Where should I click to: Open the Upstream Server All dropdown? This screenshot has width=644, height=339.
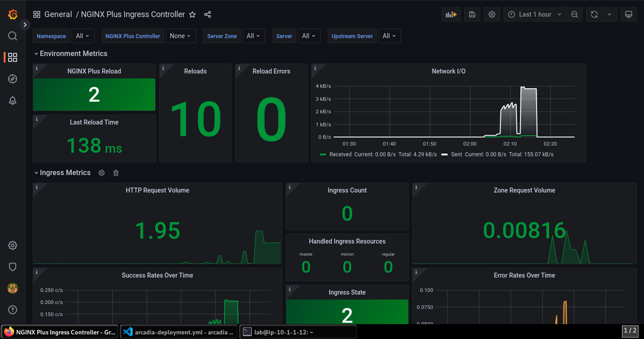tap(390, 36)
